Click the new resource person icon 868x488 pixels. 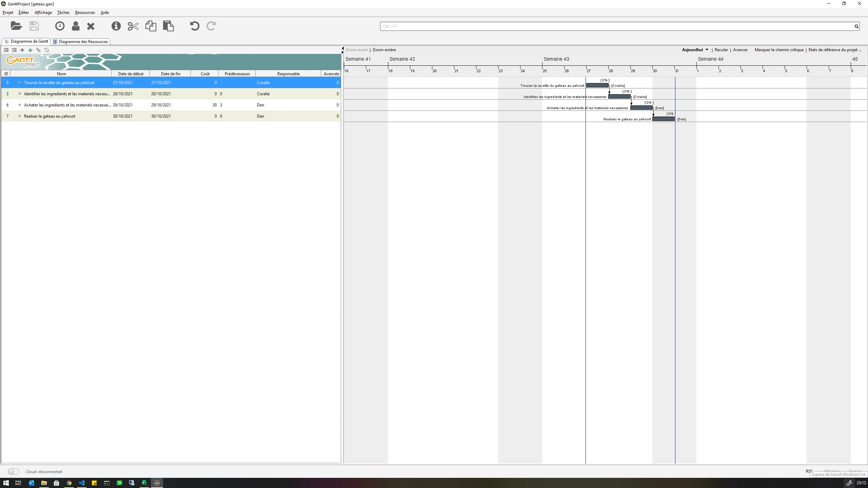pos(76,26)
